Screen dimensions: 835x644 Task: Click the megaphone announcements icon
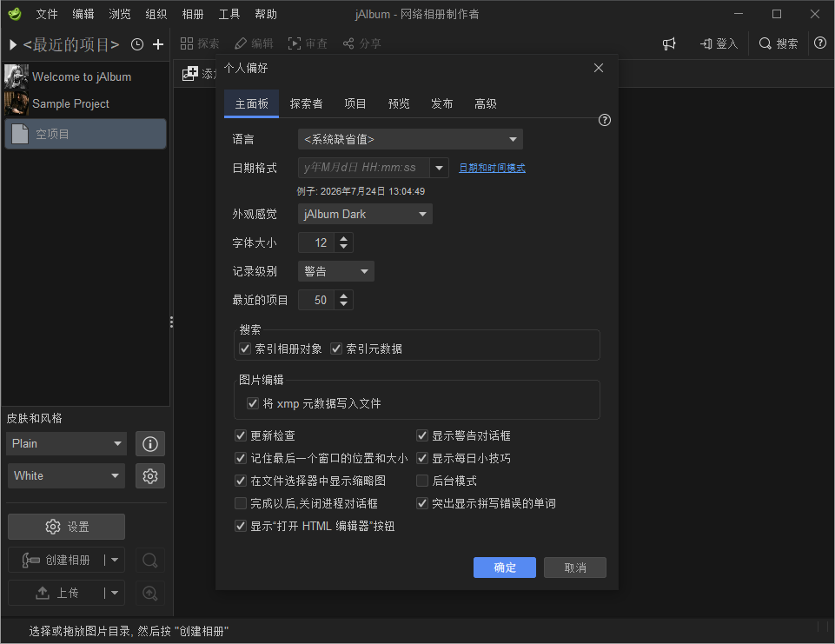pos(669,43)
